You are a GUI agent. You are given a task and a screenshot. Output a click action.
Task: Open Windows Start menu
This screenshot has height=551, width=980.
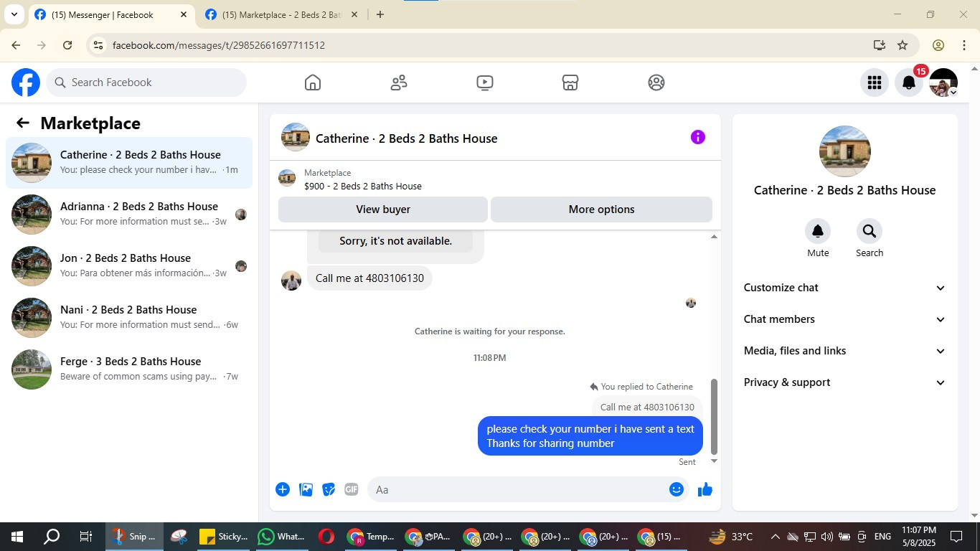pos(17,537)
